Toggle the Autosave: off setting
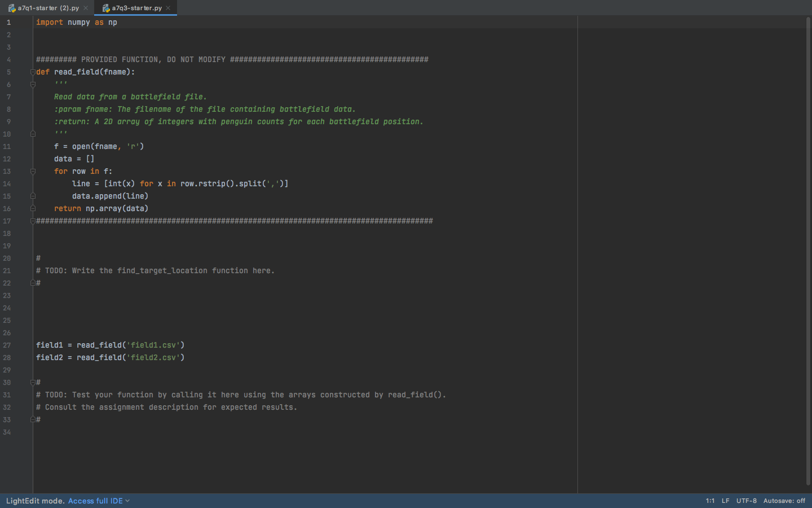The height and width of the screenshot is (508, 812). click(784, 501)
